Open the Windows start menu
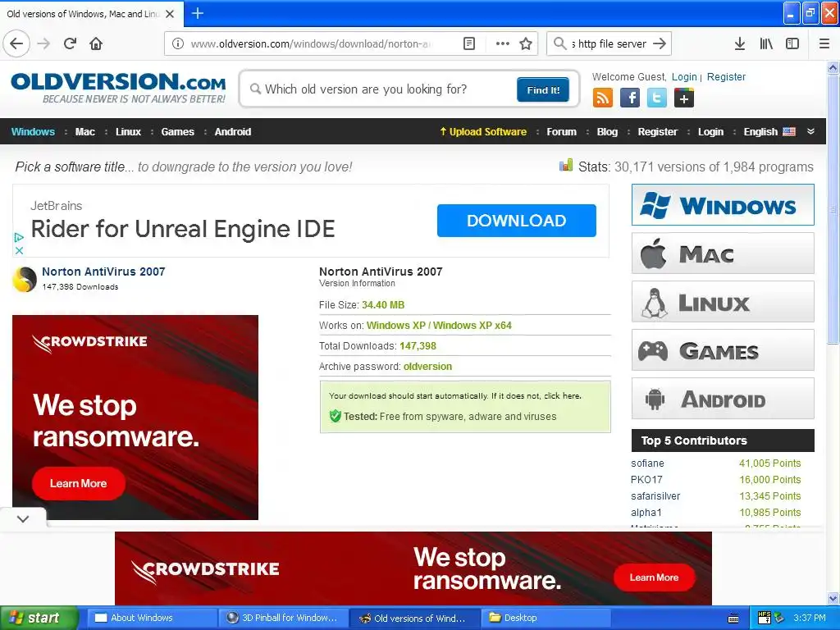840x630 pixels. tap(39, 618)
